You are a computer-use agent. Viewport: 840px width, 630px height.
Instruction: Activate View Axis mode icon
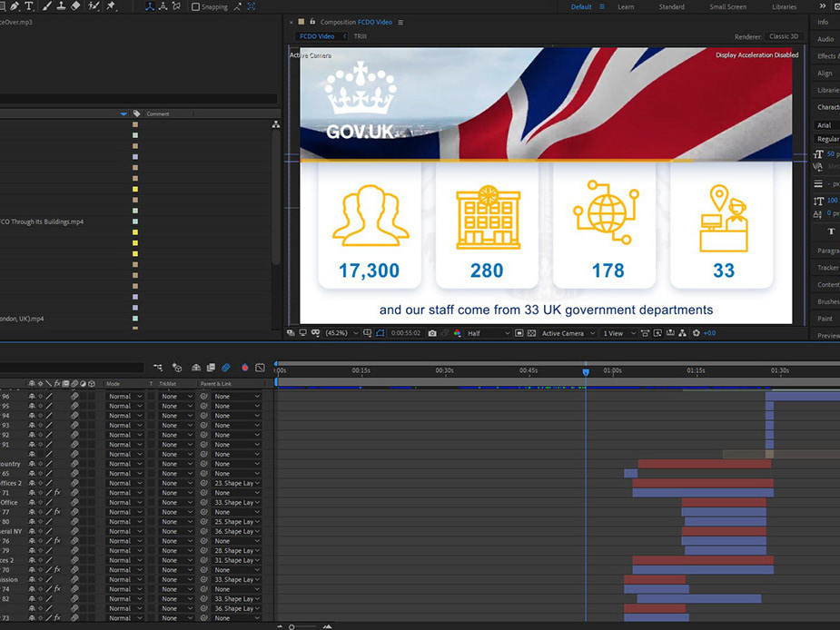click(x=175, y=6)
